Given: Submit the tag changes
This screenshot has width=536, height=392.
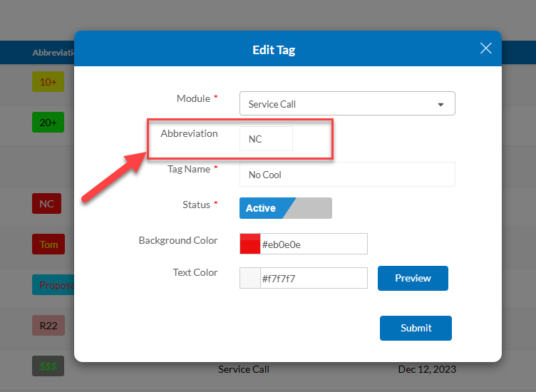Looking at the screenshot, I should [416, 328].
